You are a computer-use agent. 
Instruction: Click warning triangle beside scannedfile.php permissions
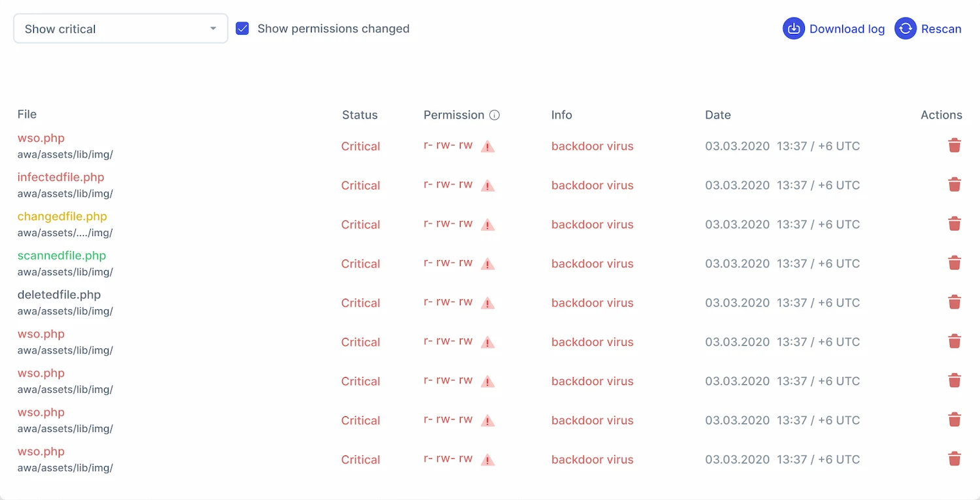[487, 264]
